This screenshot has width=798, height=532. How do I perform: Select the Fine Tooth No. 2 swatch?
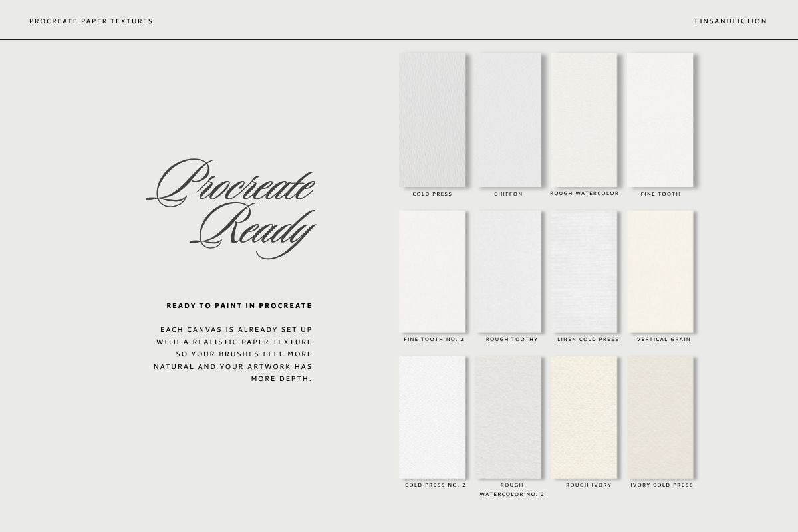point(432,271)
